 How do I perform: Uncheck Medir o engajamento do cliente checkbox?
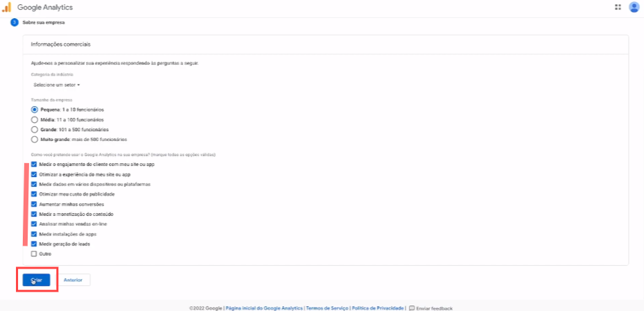tap(34, 165)
